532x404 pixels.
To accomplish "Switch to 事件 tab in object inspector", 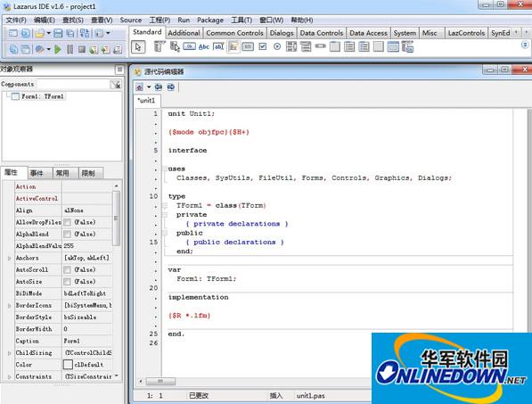I will (x=40, y=173).
